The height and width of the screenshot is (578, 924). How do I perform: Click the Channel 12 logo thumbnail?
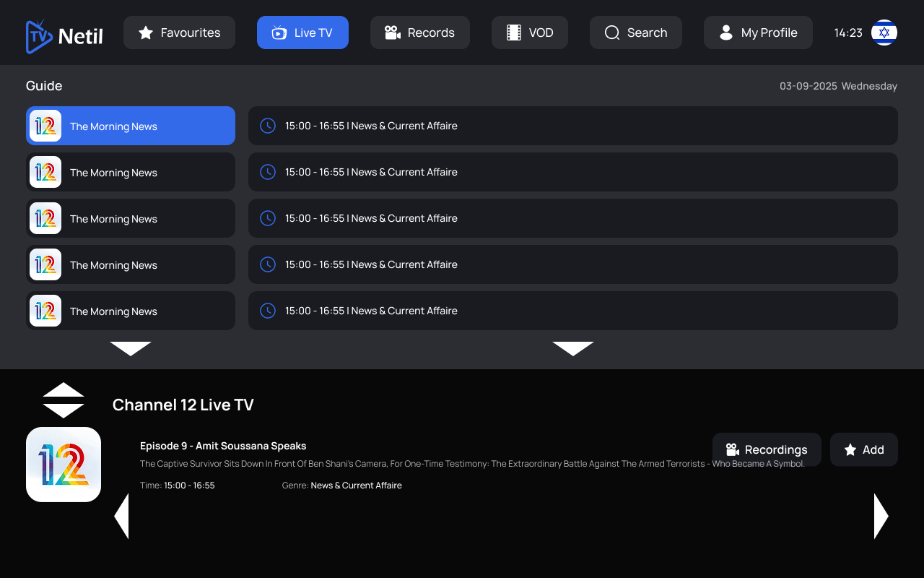[x=64, y=464]
